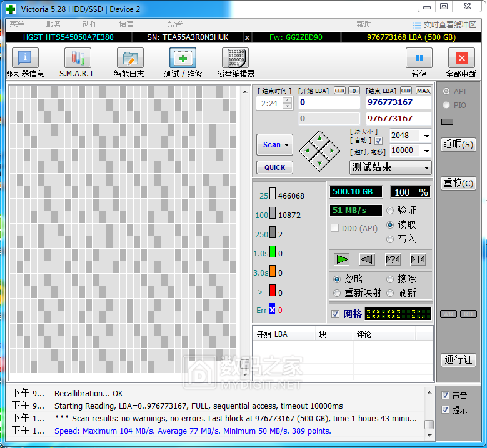Click the green 1.0s block color swatch
487x448 pixels.
[x=273, y=251]
